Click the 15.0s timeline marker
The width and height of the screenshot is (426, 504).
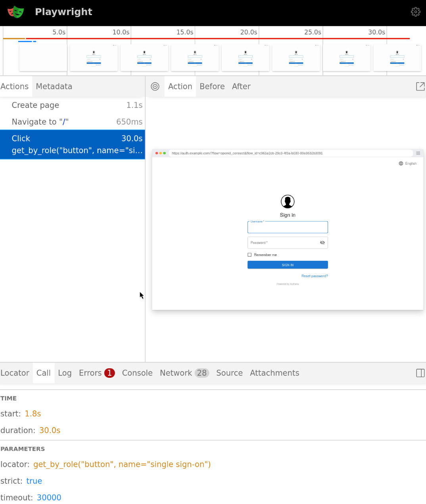pos(185,32)
